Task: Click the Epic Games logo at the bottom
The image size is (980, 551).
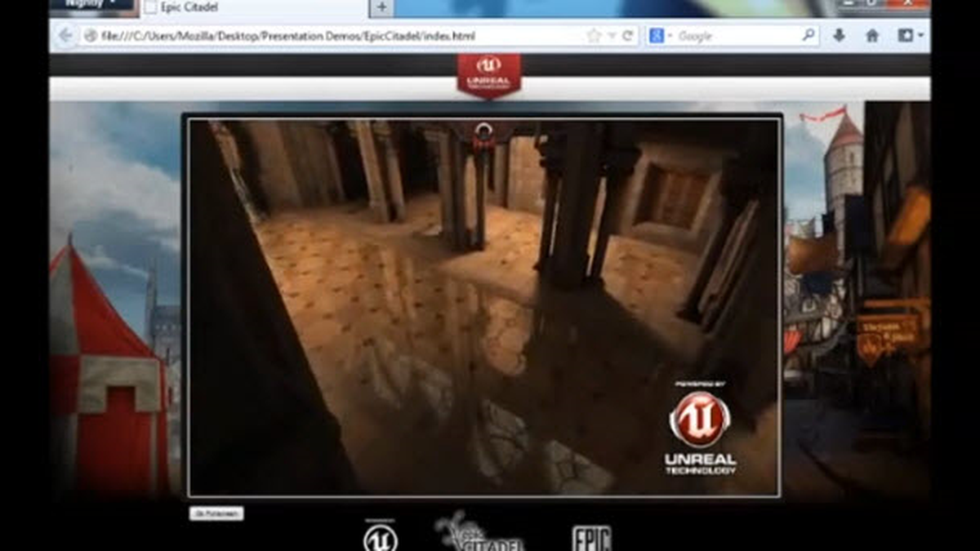Action: (x=592, y=537)
